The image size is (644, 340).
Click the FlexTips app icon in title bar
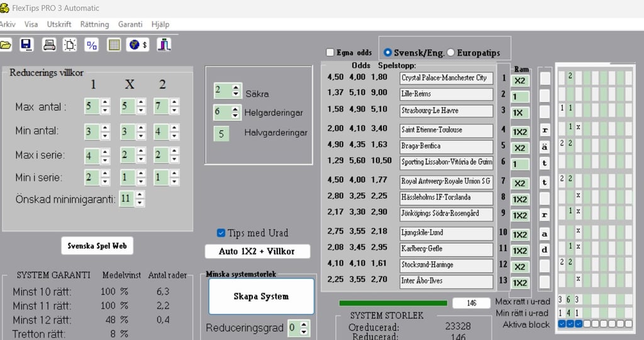(4, 8)
